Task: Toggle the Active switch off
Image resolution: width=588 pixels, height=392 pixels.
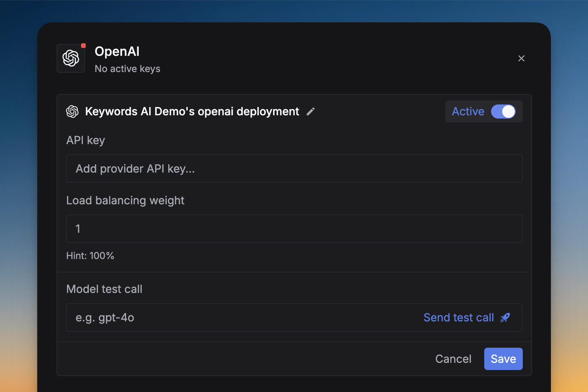Action: click(x=503, y=112)
